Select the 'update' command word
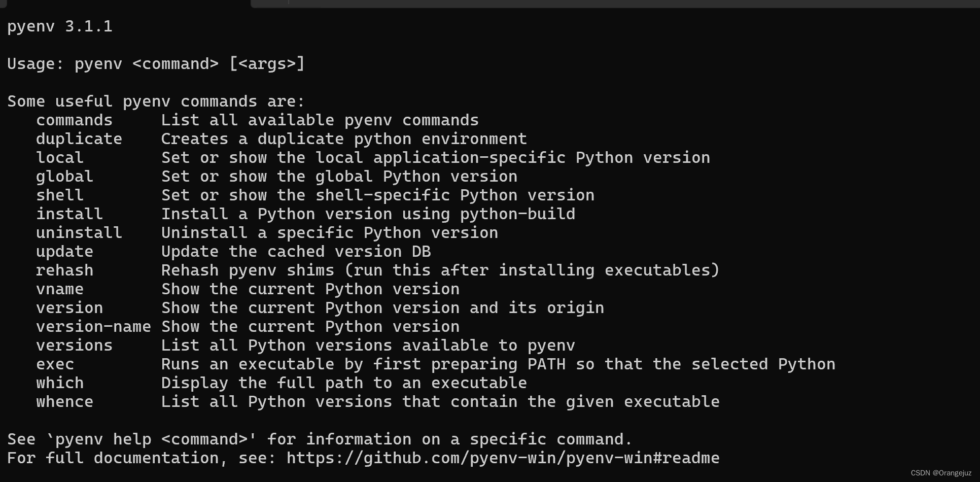Viewport: 980px width, 482px height. click(x=64, y=252)
